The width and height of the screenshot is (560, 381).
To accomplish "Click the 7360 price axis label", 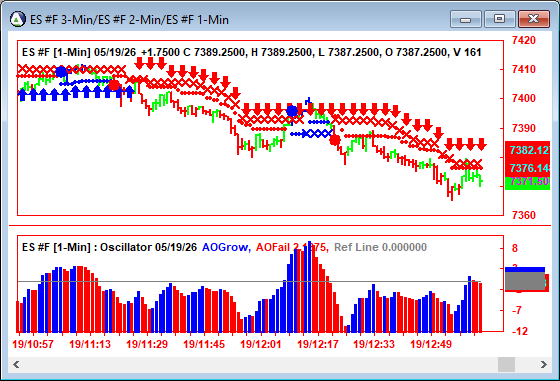I will pos(524,215).
